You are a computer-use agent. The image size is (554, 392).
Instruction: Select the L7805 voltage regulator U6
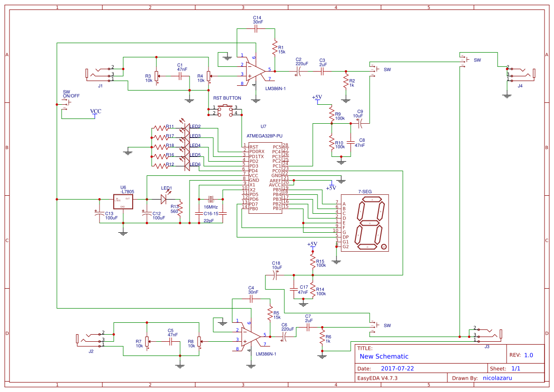(123, 201)
